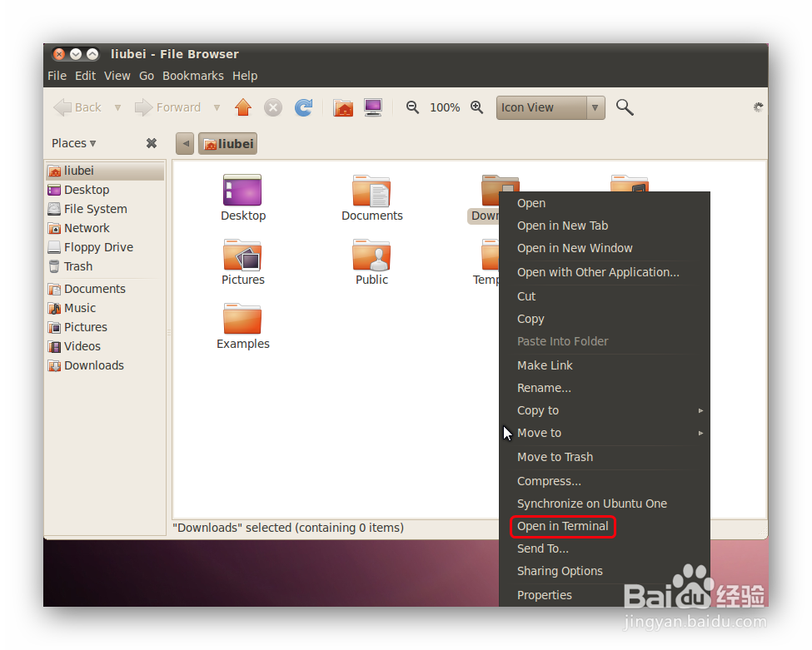Viewport: 812px width, 650px height.
Task: Choose Properties in context menu
Action: click(605, 595)
